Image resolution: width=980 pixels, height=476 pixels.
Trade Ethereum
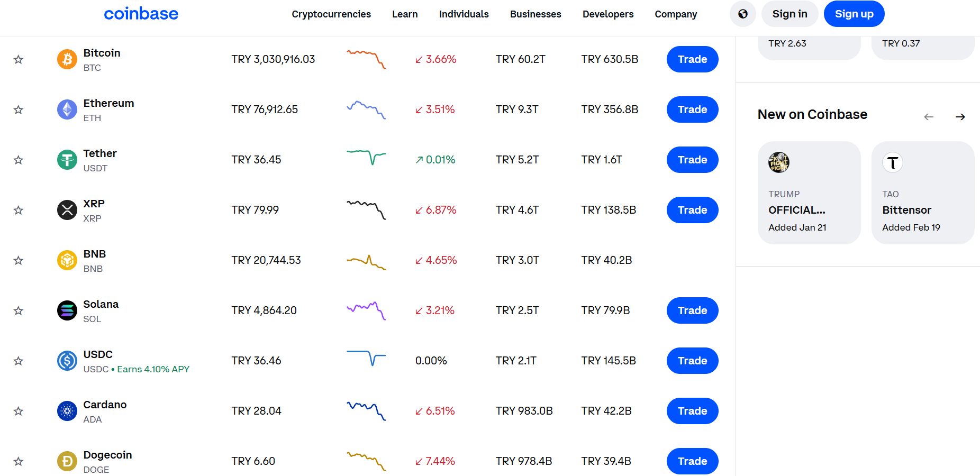(x=693, y=109)
